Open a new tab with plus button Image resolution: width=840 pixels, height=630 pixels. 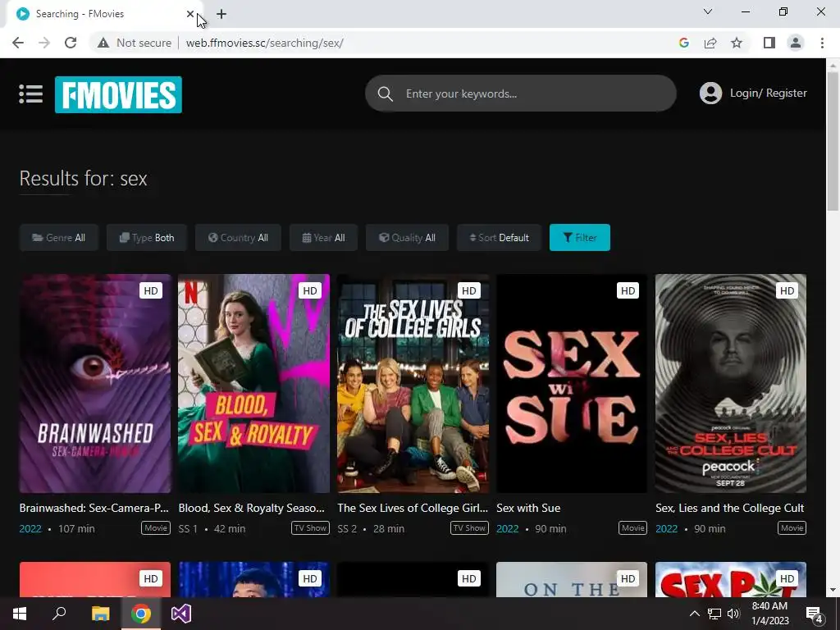coord(221,14)
